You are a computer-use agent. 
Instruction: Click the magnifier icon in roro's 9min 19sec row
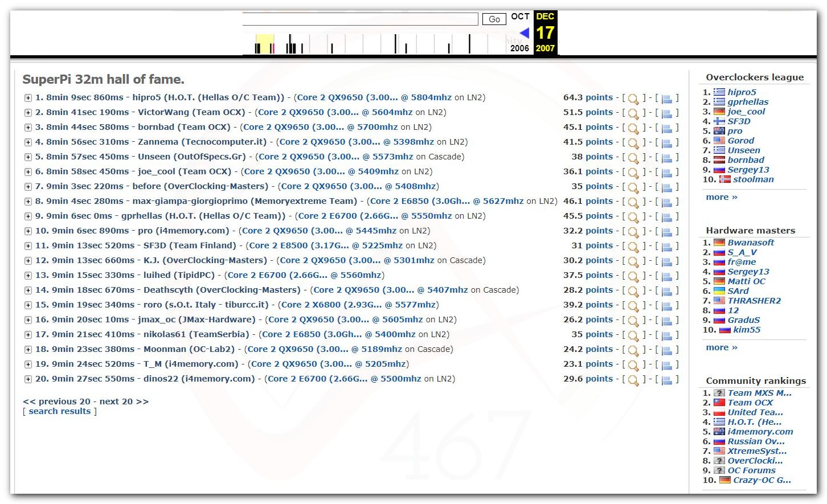click(633, 306)
